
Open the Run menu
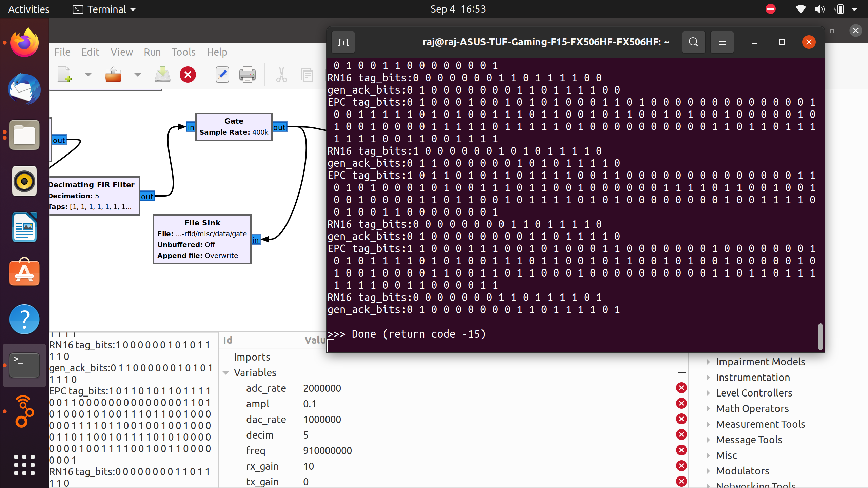152,52
